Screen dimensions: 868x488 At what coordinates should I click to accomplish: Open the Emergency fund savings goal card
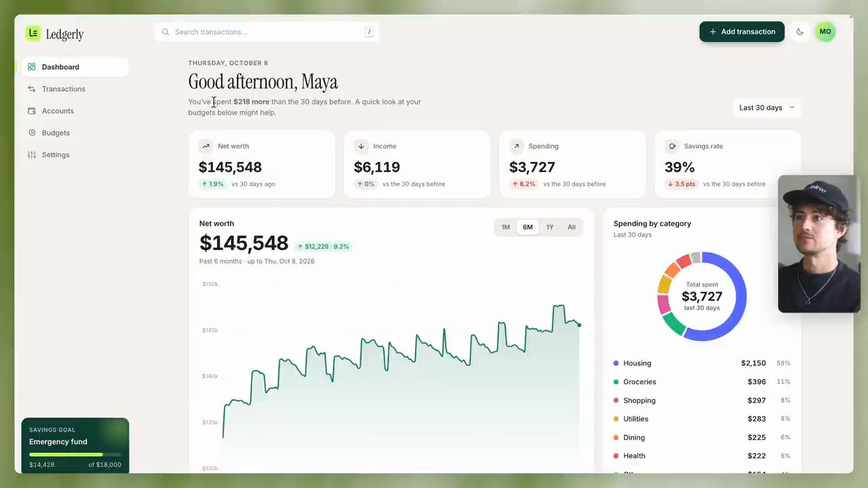coord(75,445)
